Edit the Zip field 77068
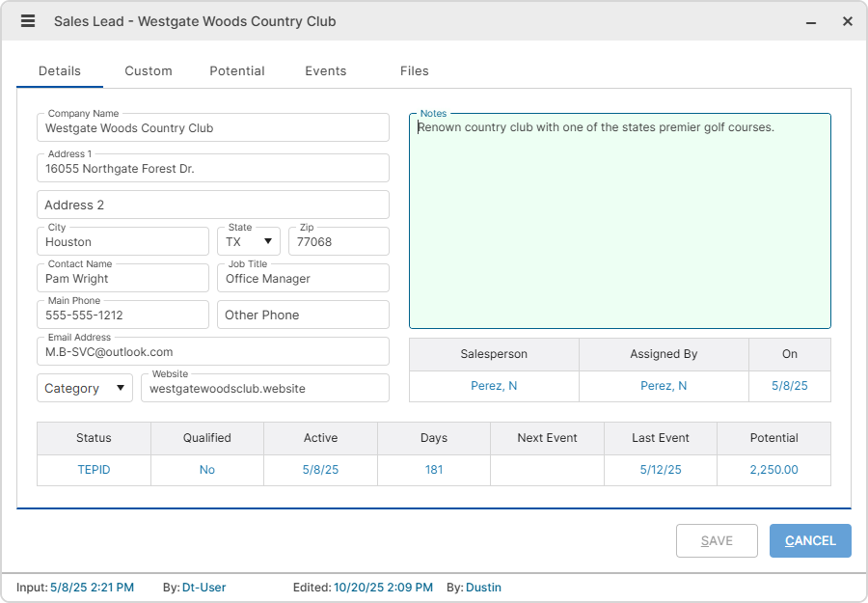This screenshot has width=868, height=603. point(339,241)
